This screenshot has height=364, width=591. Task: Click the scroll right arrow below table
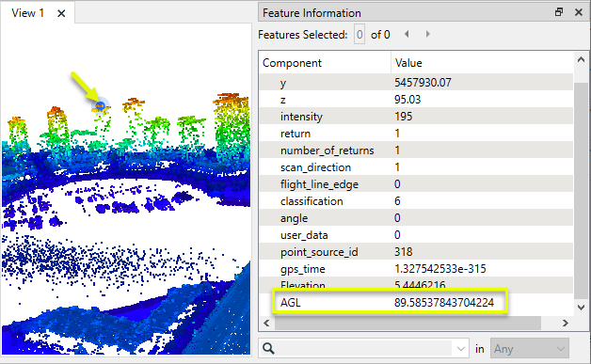tap(565, 323)
